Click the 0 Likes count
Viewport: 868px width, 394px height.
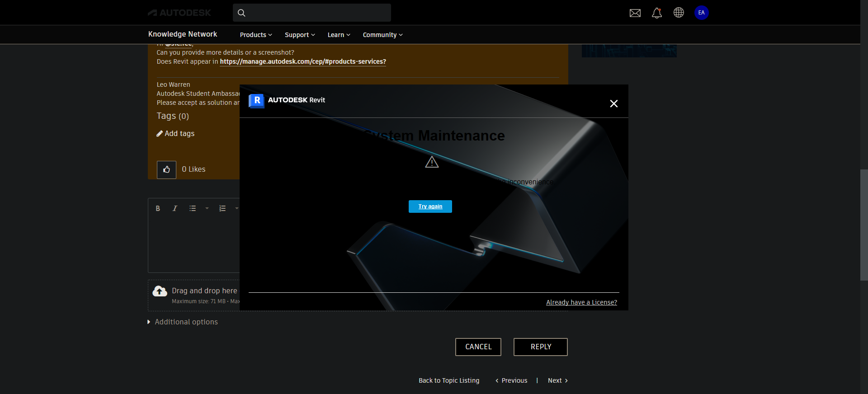[193, 169]
